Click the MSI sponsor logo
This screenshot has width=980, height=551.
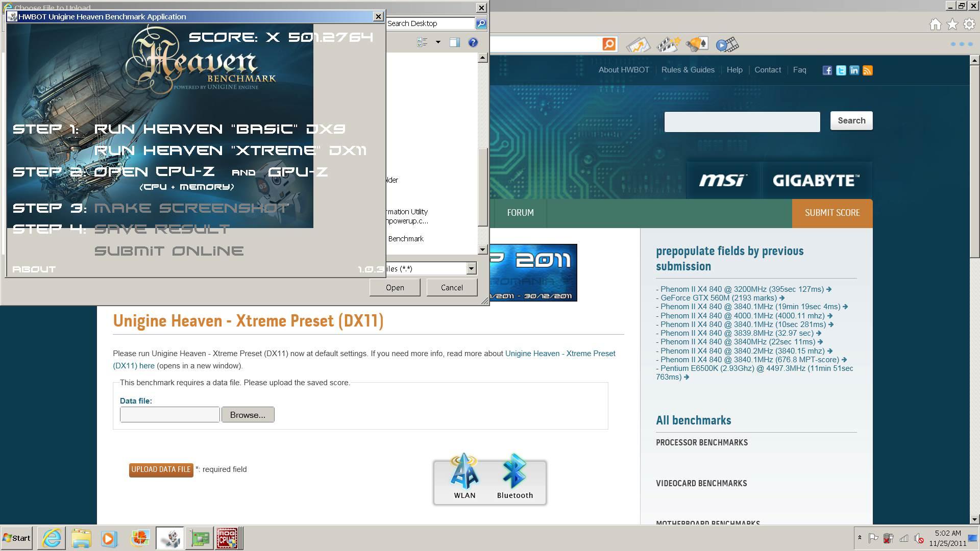click(723, 181)
